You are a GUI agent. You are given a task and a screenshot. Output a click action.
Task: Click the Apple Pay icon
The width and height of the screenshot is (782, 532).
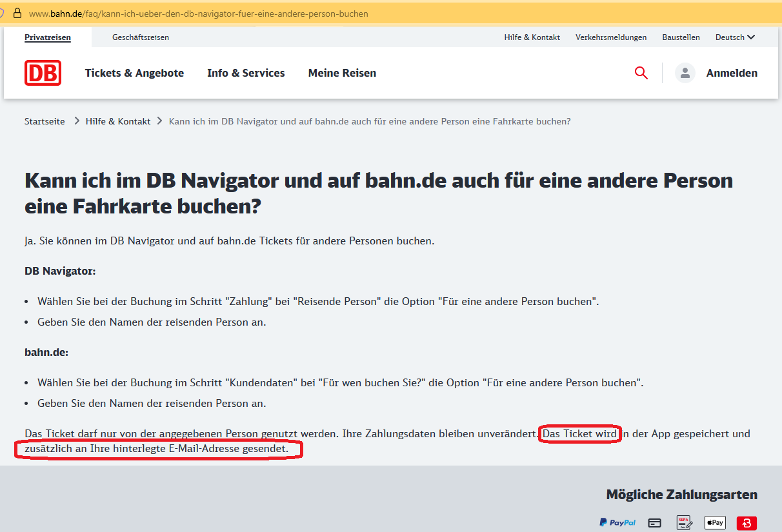coord(715,522)
